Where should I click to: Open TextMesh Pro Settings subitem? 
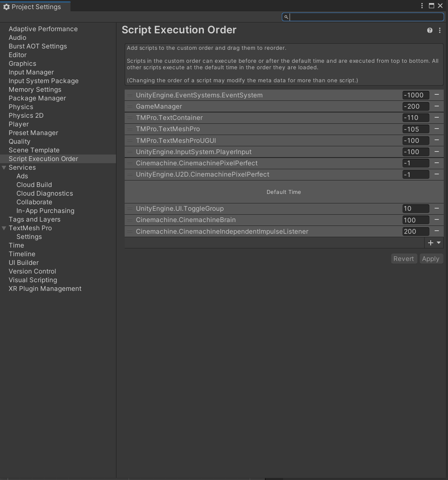(x=29, y=237)
